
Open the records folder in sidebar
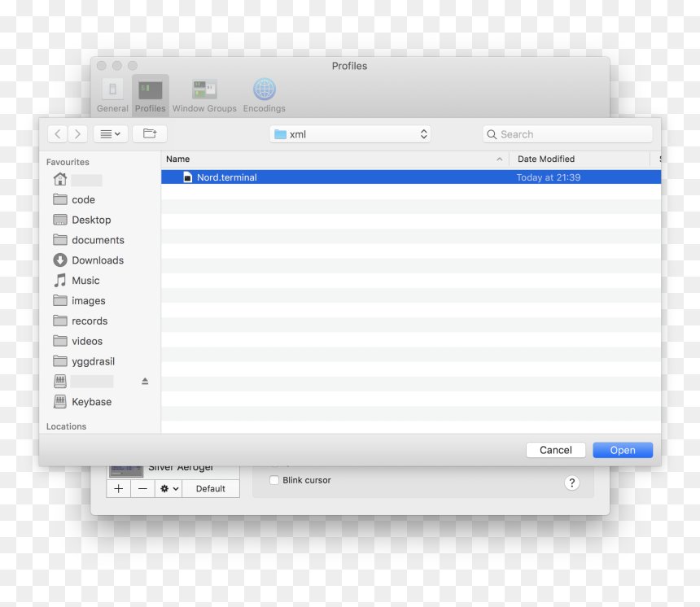click(x=81, y=321)
